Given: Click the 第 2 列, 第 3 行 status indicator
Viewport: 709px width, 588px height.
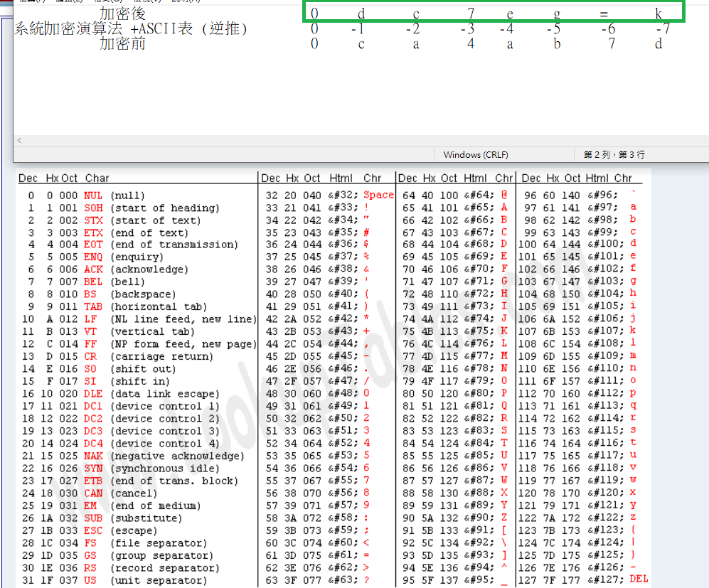Looking at the screenshot, I should point(614,154).
